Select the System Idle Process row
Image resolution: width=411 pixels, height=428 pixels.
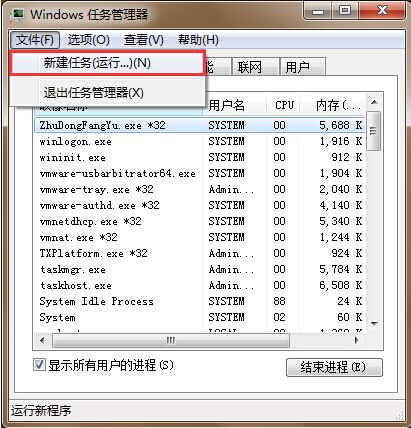[200, 301]
